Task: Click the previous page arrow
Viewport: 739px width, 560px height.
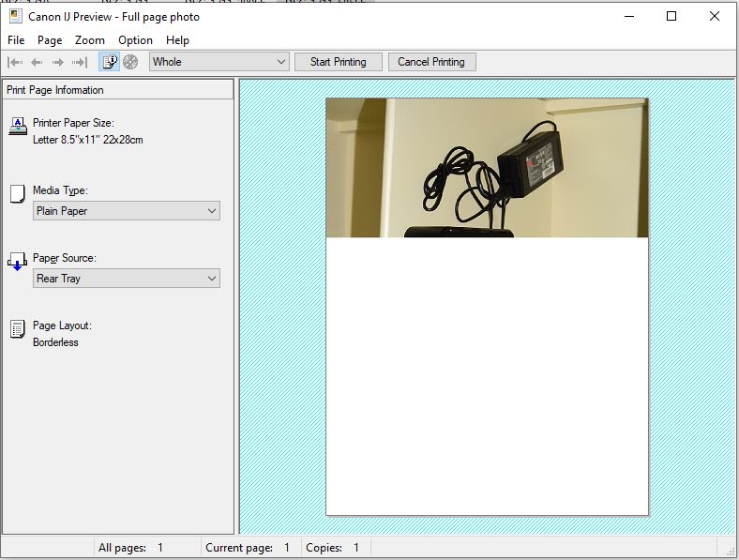Action: [37, 62]
